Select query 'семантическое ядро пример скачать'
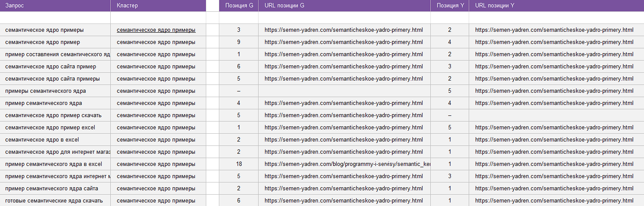The image size is (644, 206). tap(53, 115)
